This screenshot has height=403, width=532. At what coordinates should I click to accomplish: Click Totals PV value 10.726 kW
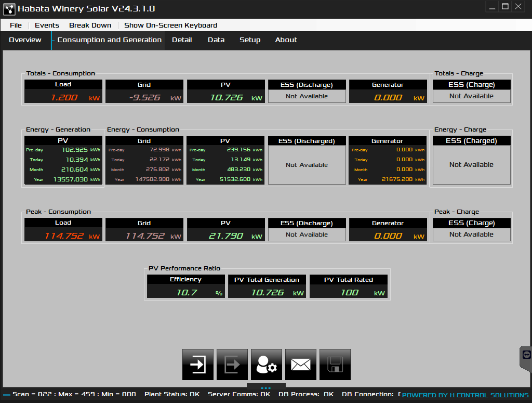225,96
